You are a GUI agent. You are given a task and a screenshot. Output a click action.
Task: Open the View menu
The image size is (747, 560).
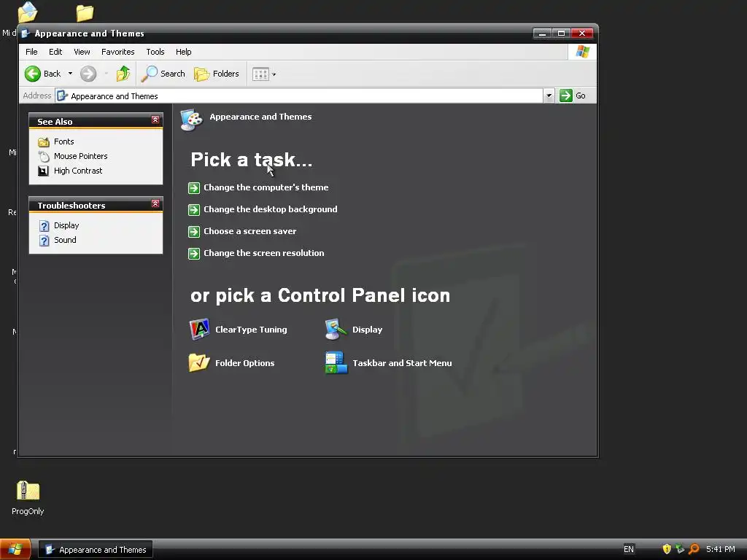click(82, 52)
